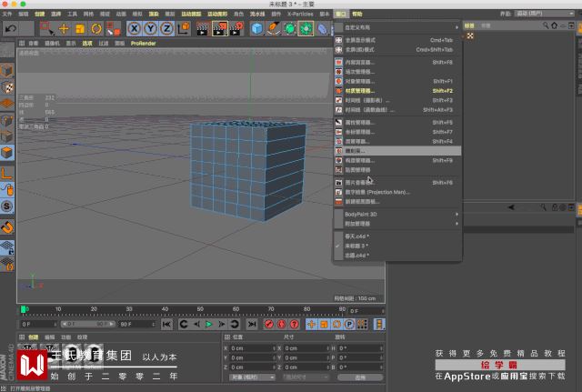Click the highlighted green Array generator icon

point(306,28)
